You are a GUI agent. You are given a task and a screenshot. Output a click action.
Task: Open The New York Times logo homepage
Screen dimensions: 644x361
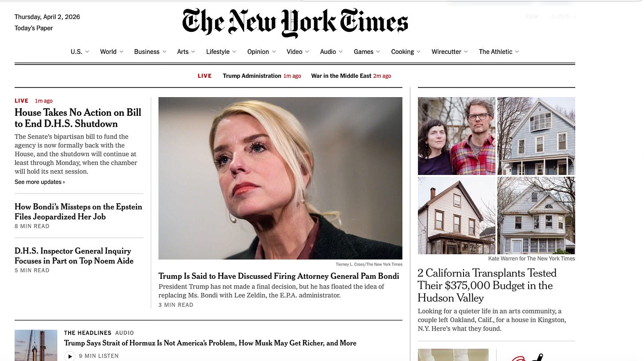[295, 23]
